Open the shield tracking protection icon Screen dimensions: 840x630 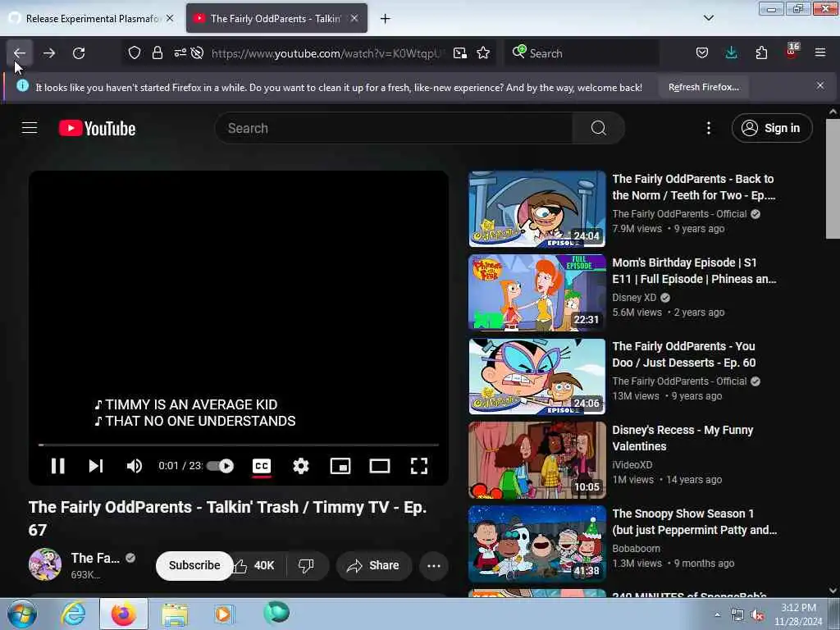135,53
